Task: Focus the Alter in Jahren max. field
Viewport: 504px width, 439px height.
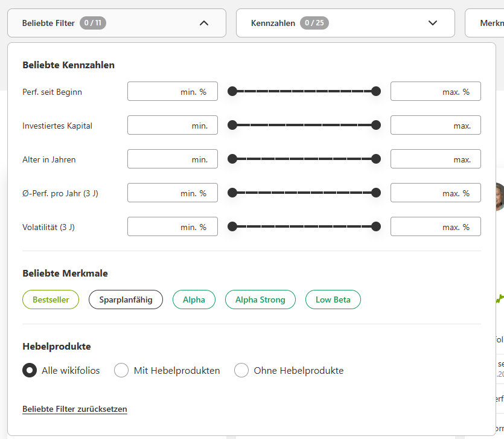Action: pos(435,159)
